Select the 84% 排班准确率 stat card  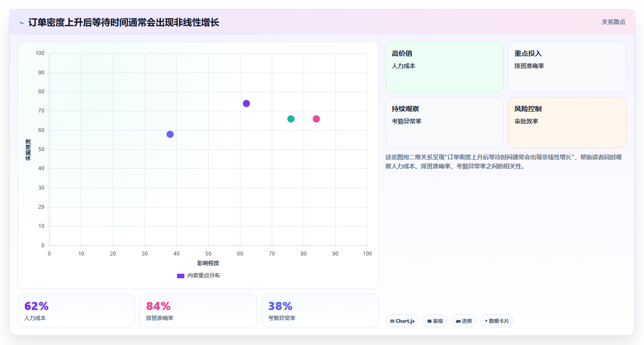198,310
